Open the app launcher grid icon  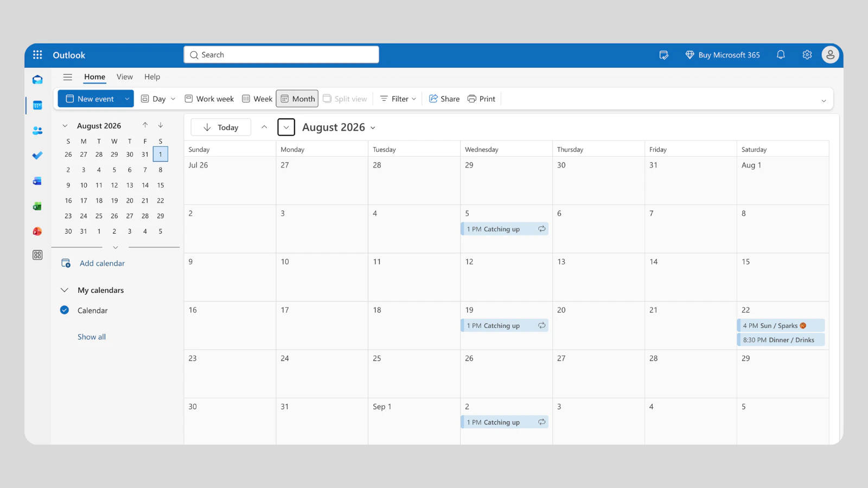click(37, 55)
